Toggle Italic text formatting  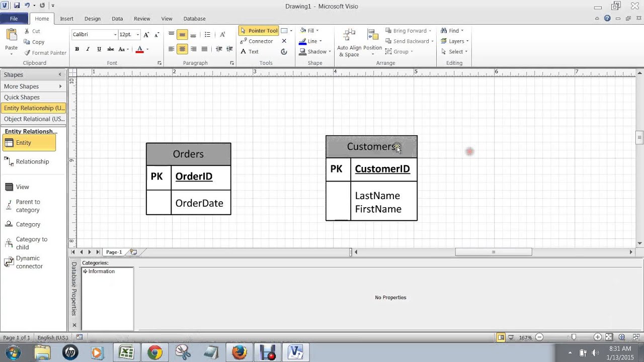(x=88, y=49)
